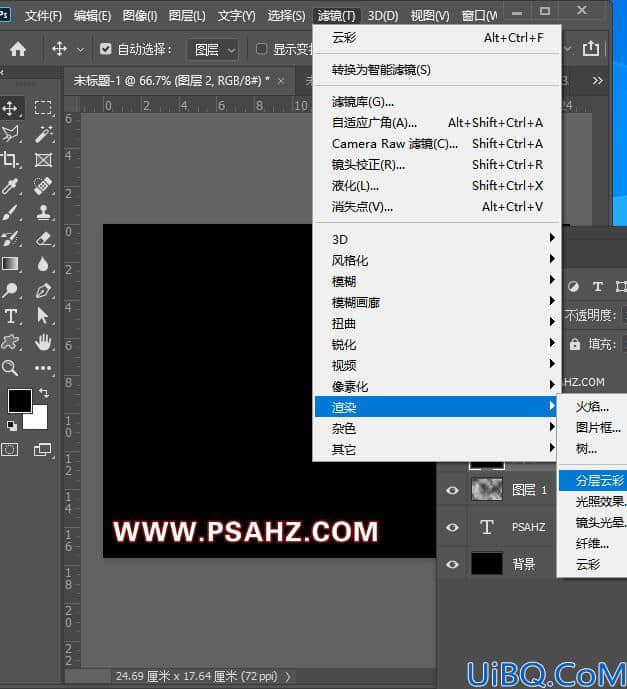Expand the 像素化 filter submenu
627x689 pixels.
(437, 387)
